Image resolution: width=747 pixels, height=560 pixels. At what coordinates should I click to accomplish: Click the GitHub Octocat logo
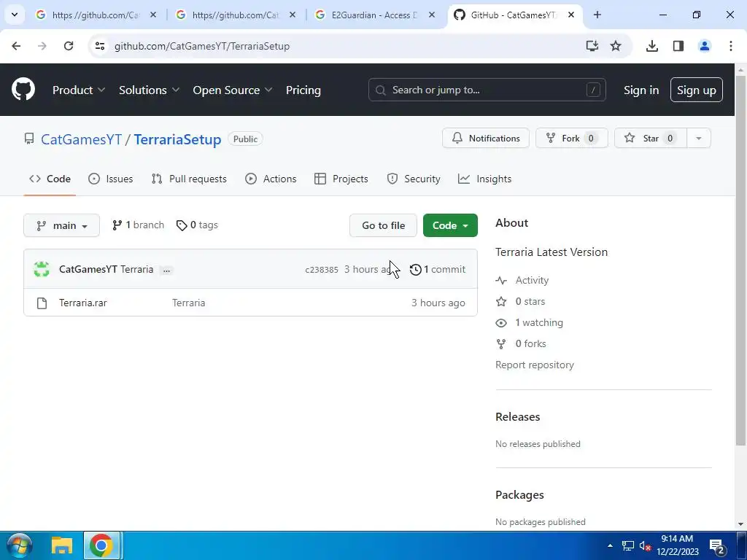(x=23, y=90)
